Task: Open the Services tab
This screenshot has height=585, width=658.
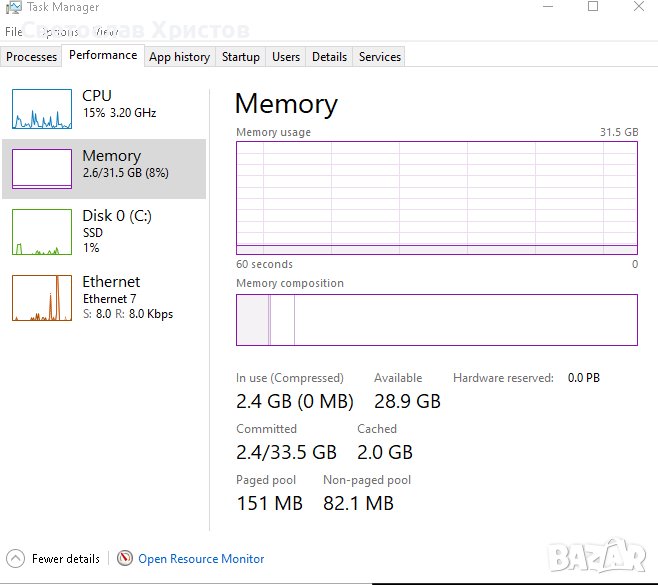Action: [380, 57]
